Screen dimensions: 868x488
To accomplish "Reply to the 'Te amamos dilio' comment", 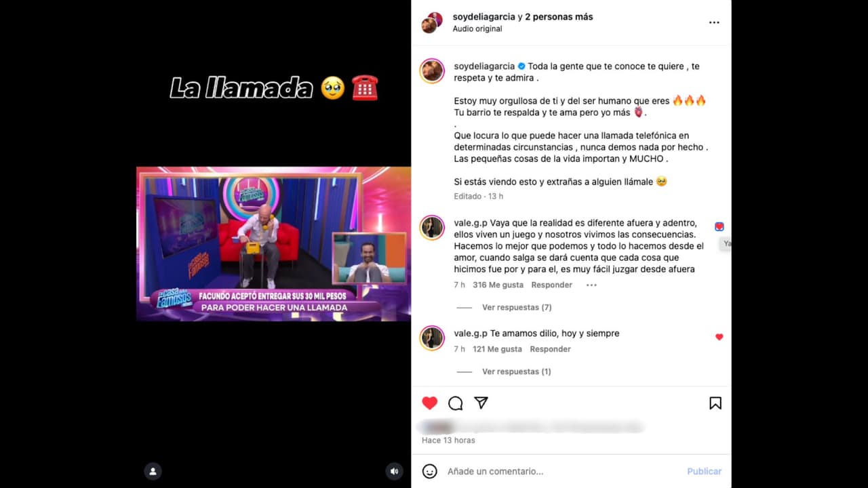I will 550,349.
